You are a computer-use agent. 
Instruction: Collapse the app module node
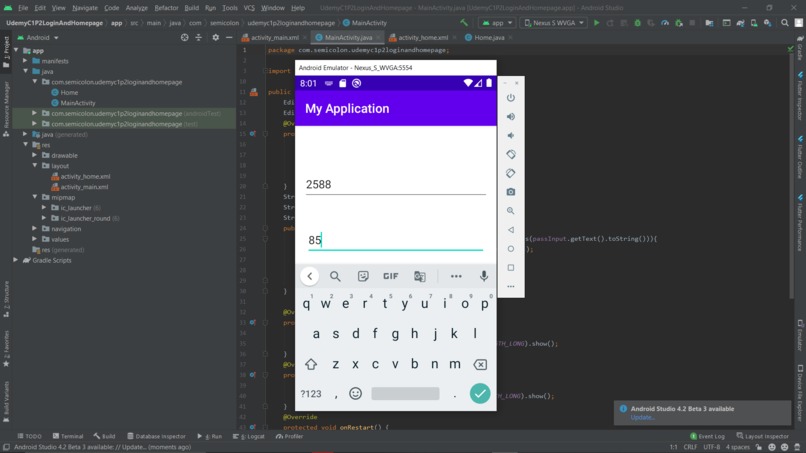[x=16, y=50]
